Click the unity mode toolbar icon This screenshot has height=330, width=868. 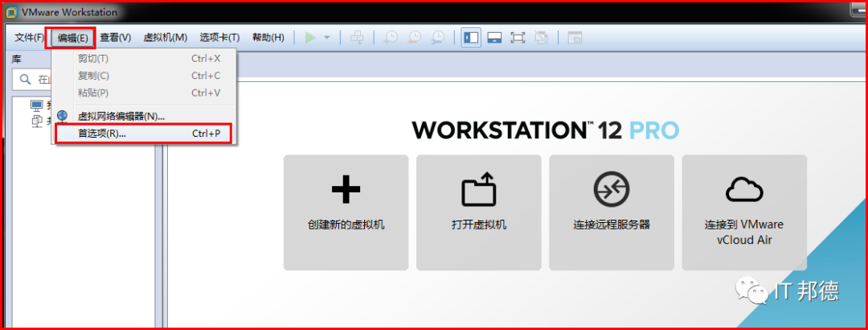[542, 38]
